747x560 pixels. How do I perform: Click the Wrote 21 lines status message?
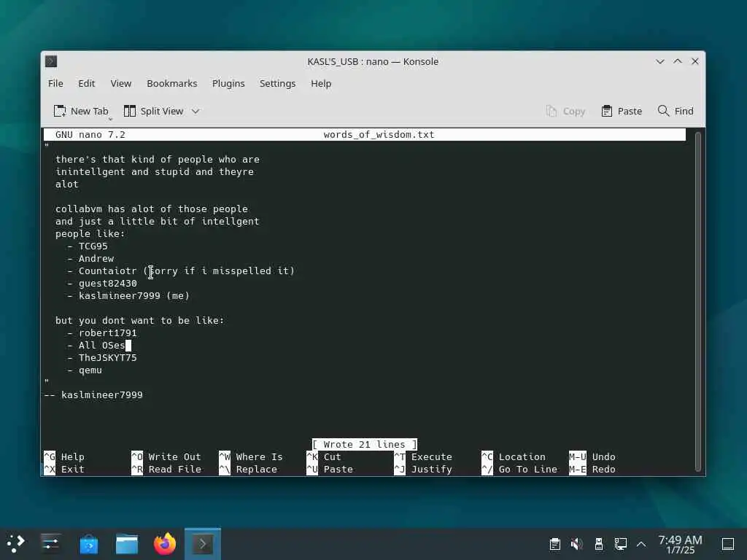[x=365, y=444]
